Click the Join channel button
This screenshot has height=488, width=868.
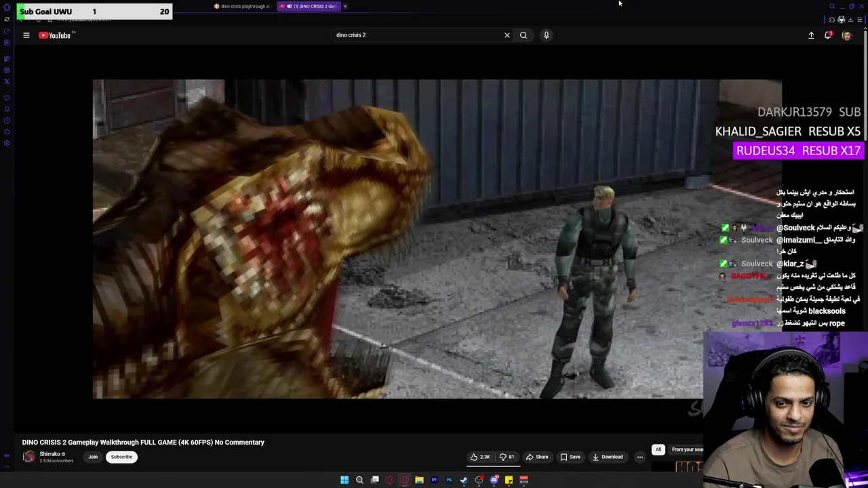coord(93,457)
